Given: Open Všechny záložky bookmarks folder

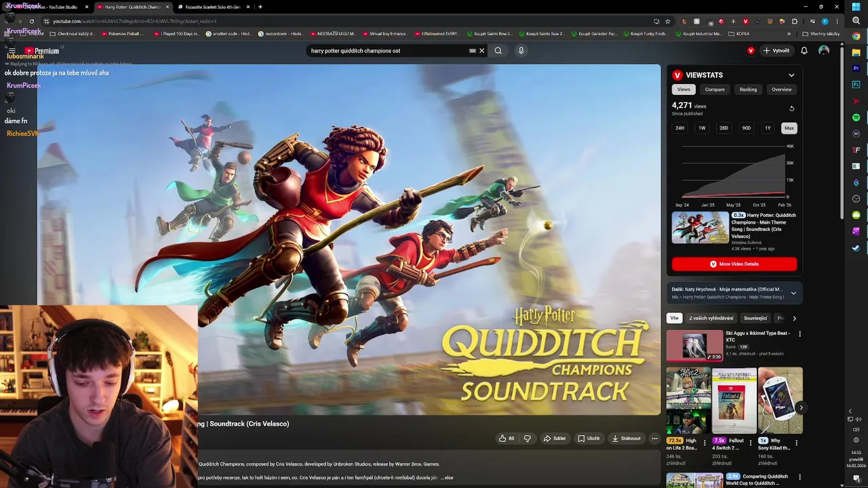Looking at the screenshot, I should click(823, 34).
